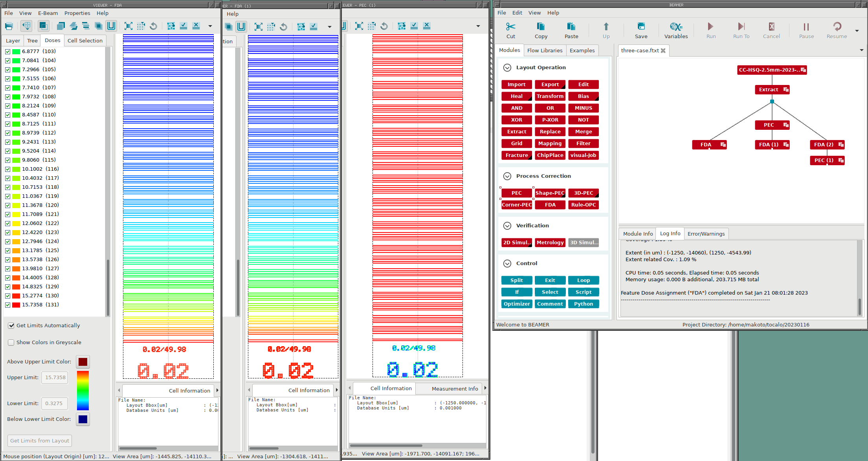Uncheck dose 15.7358 (131) checkbox
This screenshot has height=461, width=868.
coord(7,305)
